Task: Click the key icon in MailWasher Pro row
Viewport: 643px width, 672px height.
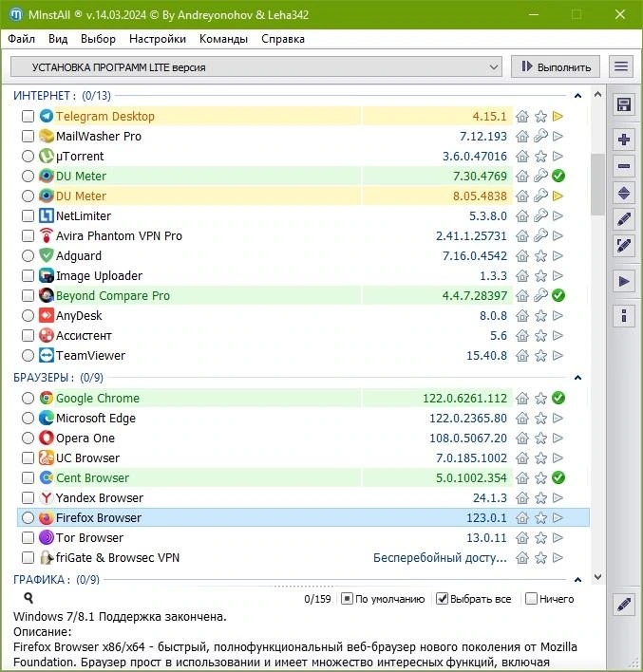Action: (540, 137)
